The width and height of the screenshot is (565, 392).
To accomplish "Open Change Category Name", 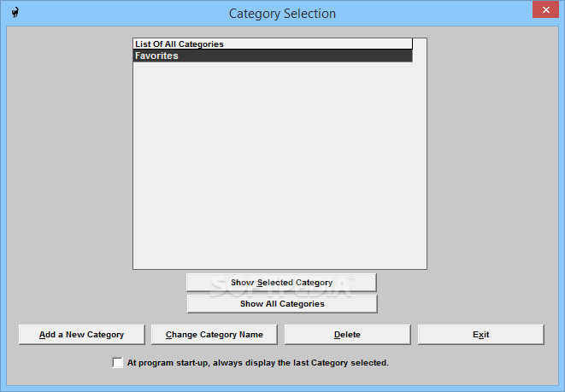I will click(215, 335).
